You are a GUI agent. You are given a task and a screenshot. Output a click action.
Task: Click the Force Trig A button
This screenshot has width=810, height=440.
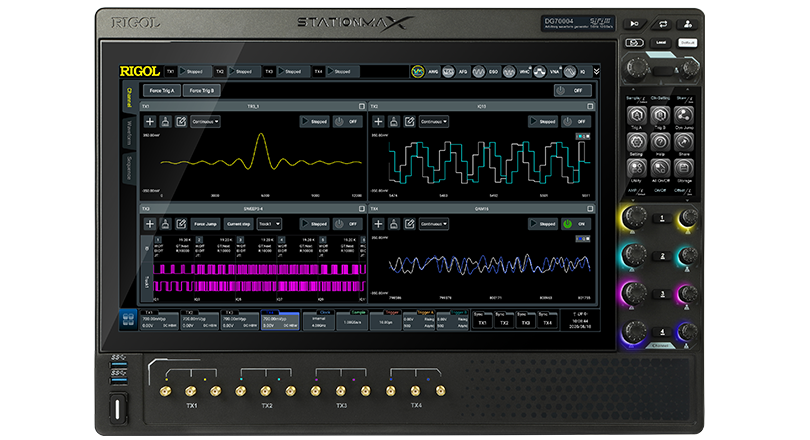[x=161, y=90]
